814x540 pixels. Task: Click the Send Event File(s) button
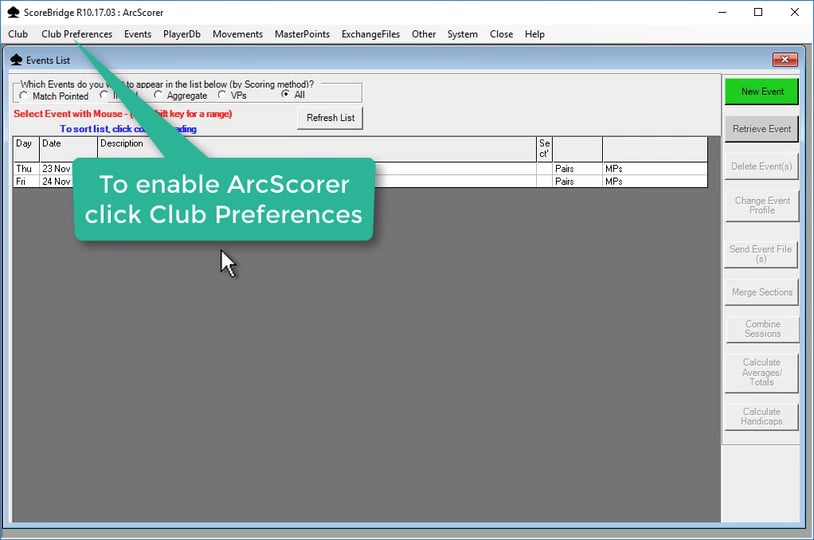(x=761, y=253)
